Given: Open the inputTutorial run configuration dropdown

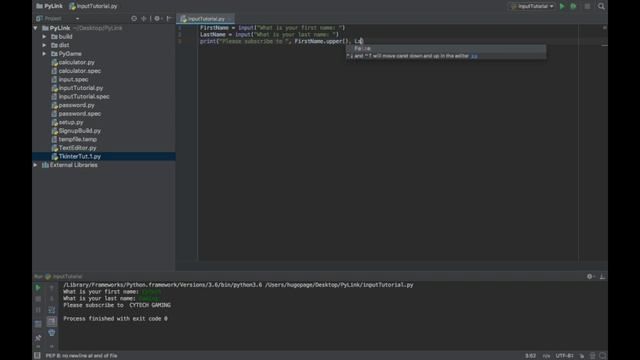Looking at the screenshot, I should coord(533,6).
